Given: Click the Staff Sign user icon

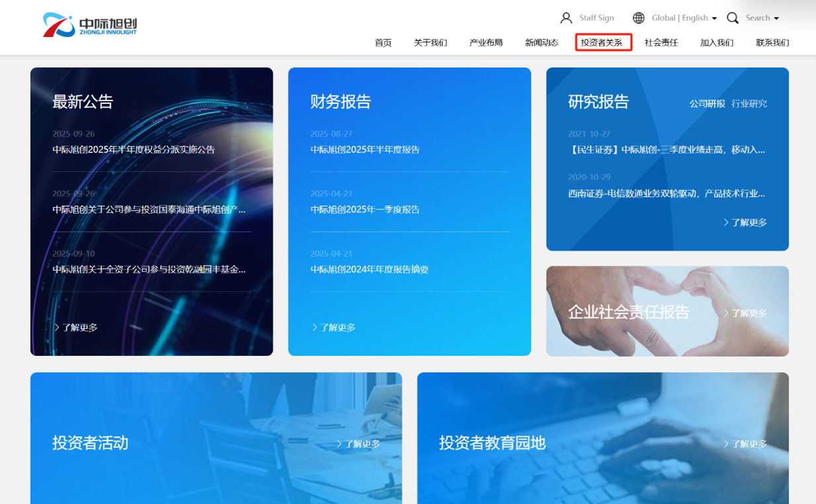Looking at the screenshot, I should (x=566, y=18).
